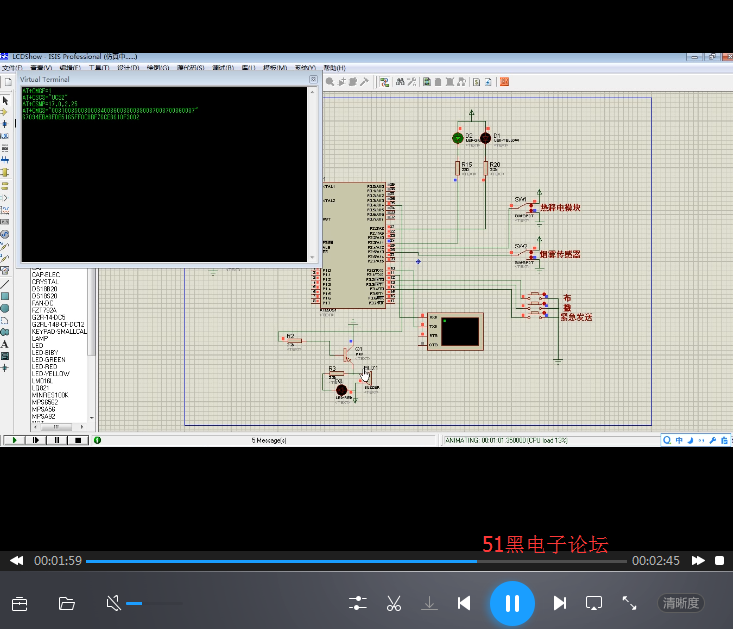Select the junction dot tool
This screenshot has height=629, width=733.
(x=5, y=124)
